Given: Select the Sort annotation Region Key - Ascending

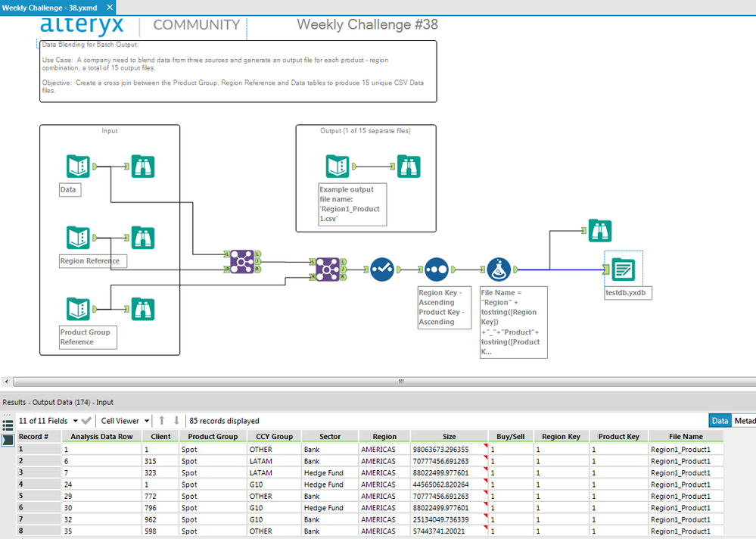Looking at the screenshot, I should point(444,307).
